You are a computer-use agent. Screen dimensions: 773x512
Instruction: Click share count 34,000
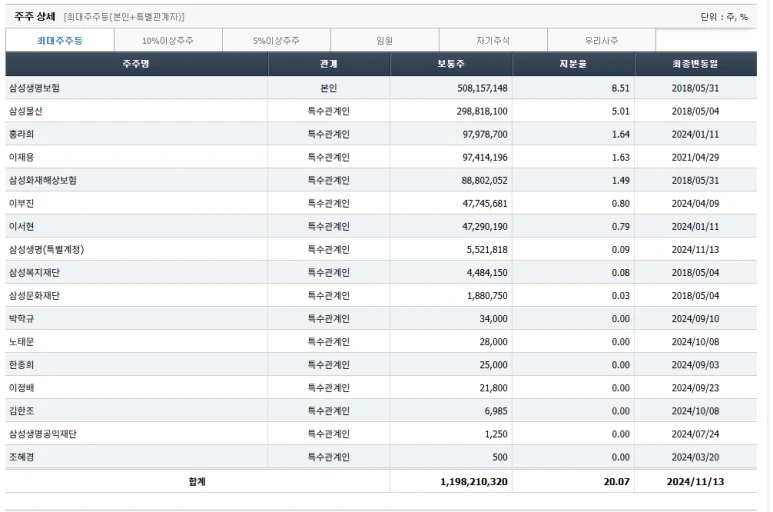tap(493, 319)
